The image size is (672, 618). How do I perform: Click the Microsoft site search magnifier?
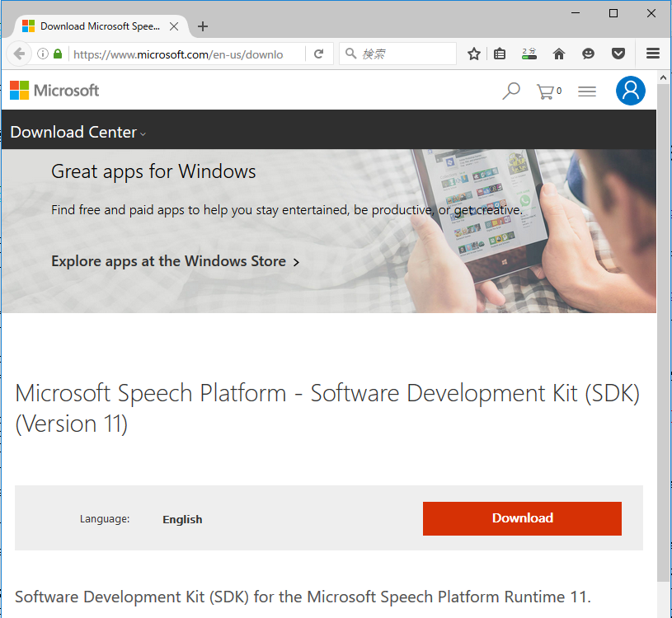tap(511, 91)
